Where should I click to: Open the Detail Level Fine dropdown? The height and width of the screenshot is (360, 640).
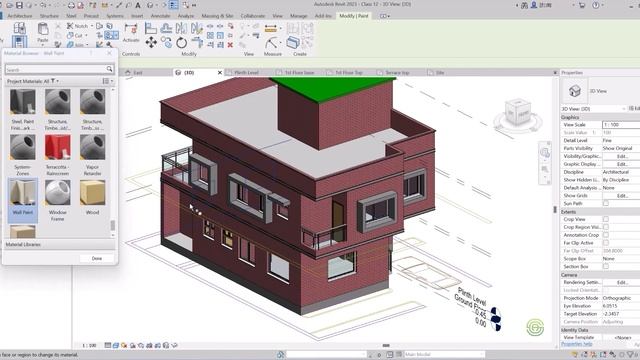621,140
